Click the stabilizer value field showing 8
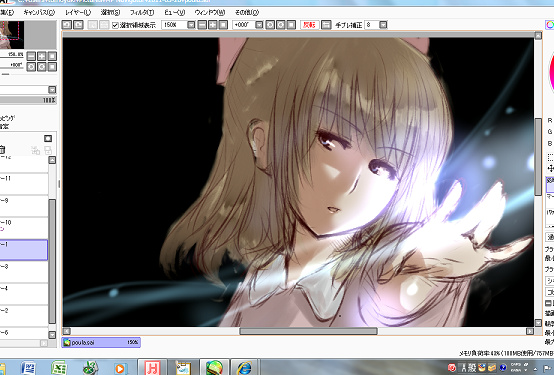This screenshot has height=375, width=554. click(372, 25)
